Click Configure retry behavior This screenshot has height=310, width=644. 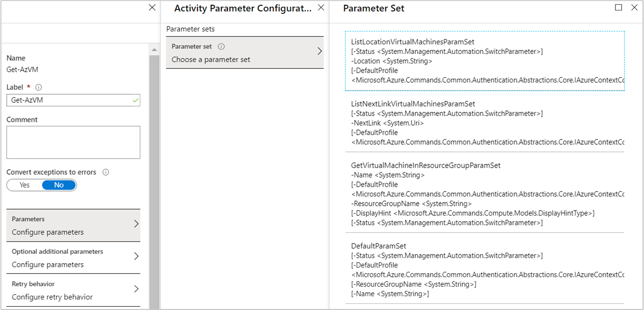coord(44,297)
